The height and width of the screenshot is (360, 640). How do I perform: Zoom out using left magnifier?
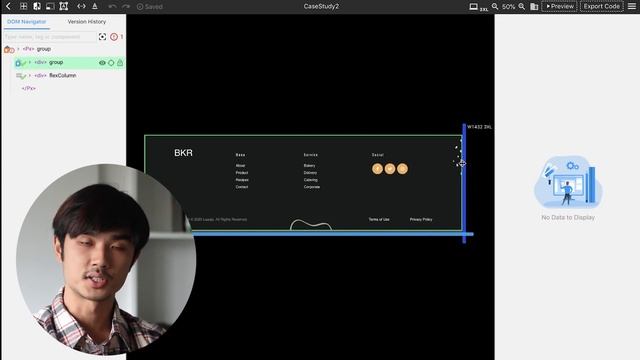click(495, 7)
